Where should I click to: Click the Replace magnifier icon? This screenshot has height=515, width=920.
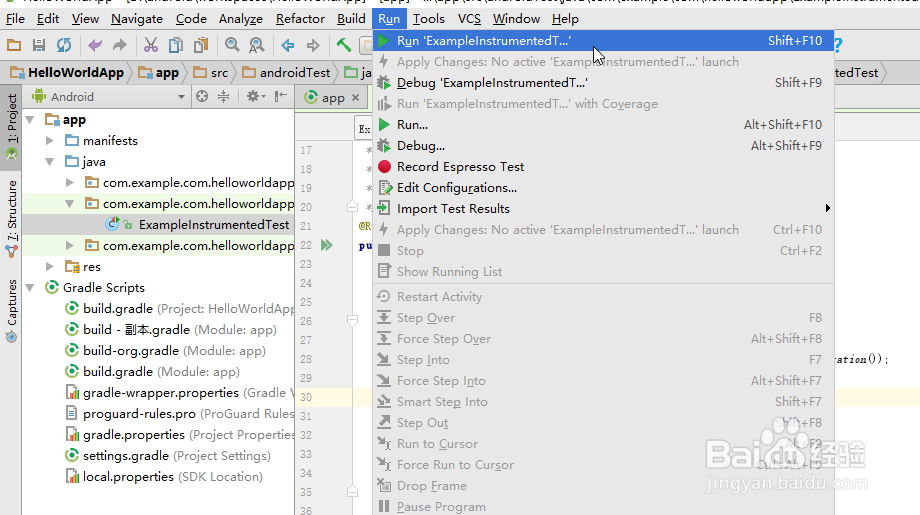(x=256, y=45)
